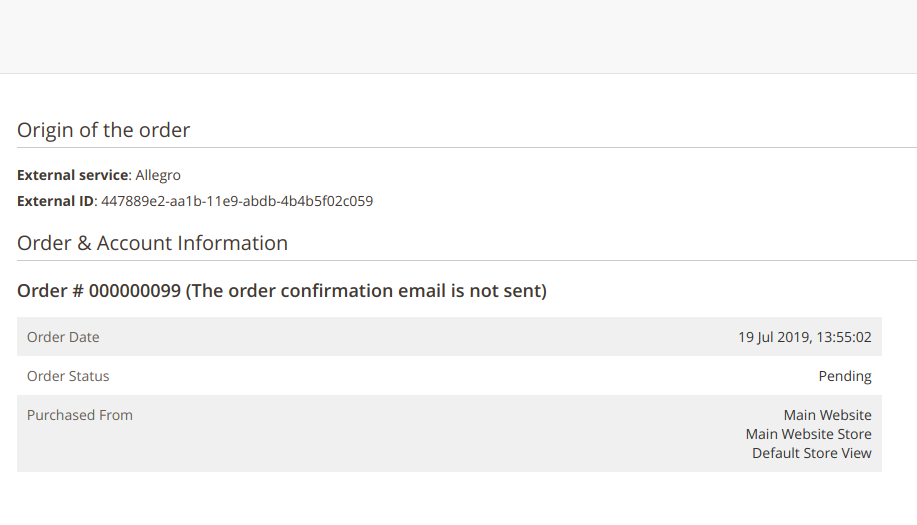The width and height of the screenshot is (917, 525).
Task: Click the "Main Website" text
Action: [x=827, y=415]
